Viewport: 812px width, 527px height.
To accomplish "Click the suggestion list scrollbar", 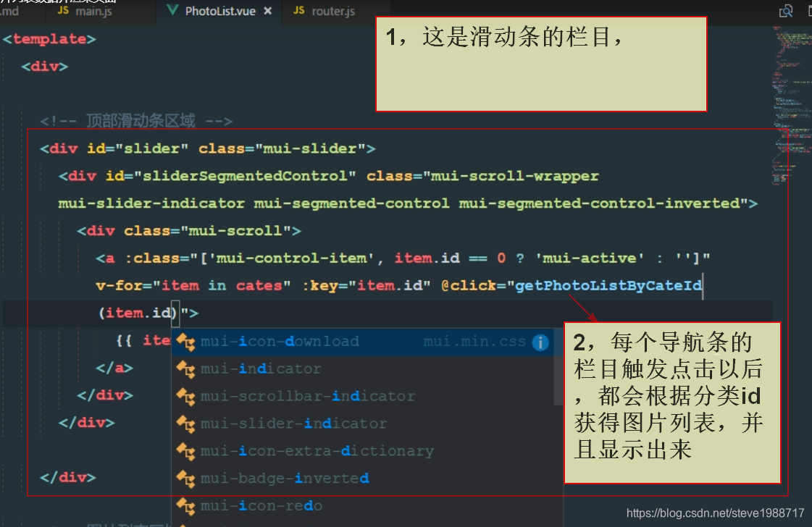I will pos(558,368).
